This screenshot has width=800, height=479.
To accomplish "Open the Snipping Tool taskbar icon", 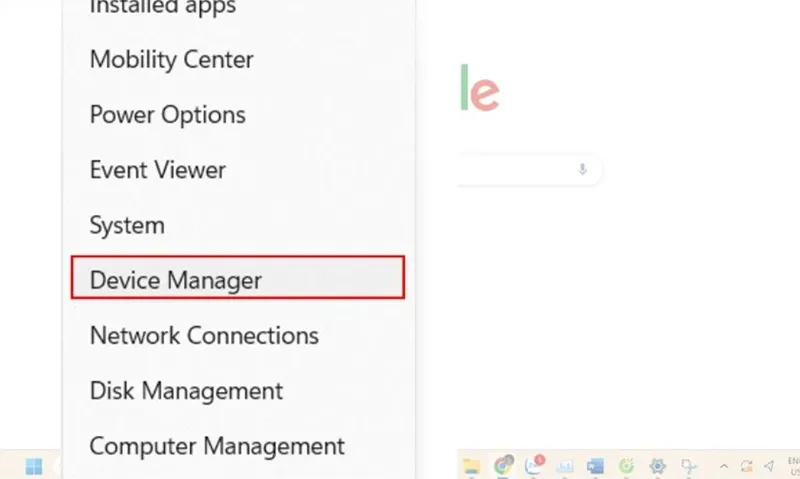I will pos(689,466).
